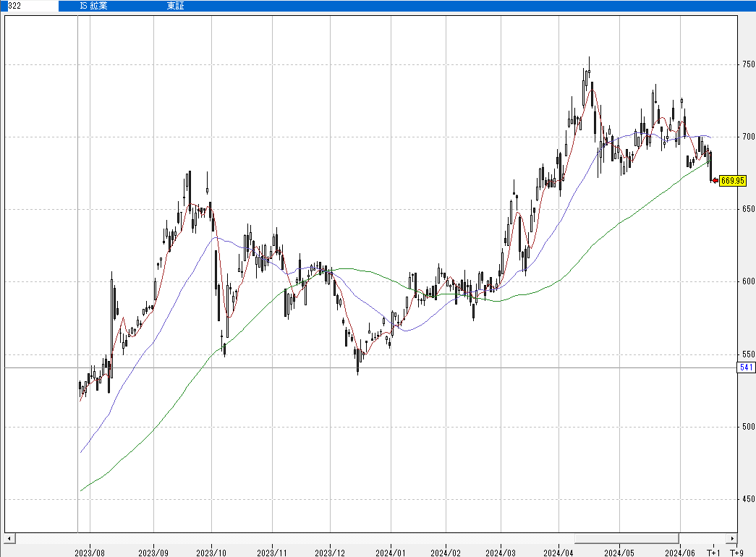Screen dimensions: 756x557
Task: Click the 450 price axis label
Action: 749,498
